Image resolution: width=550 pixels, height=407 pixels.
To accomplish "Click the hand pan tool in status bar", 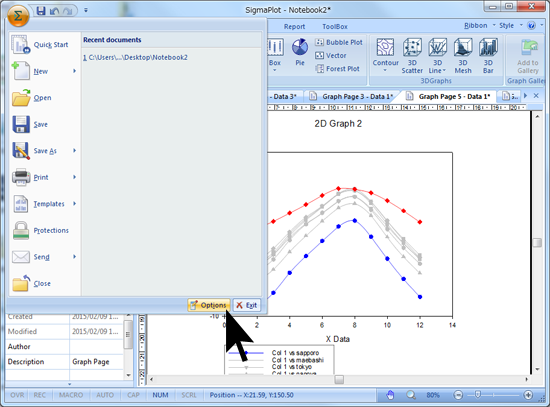I will click(x=390, y=395).
